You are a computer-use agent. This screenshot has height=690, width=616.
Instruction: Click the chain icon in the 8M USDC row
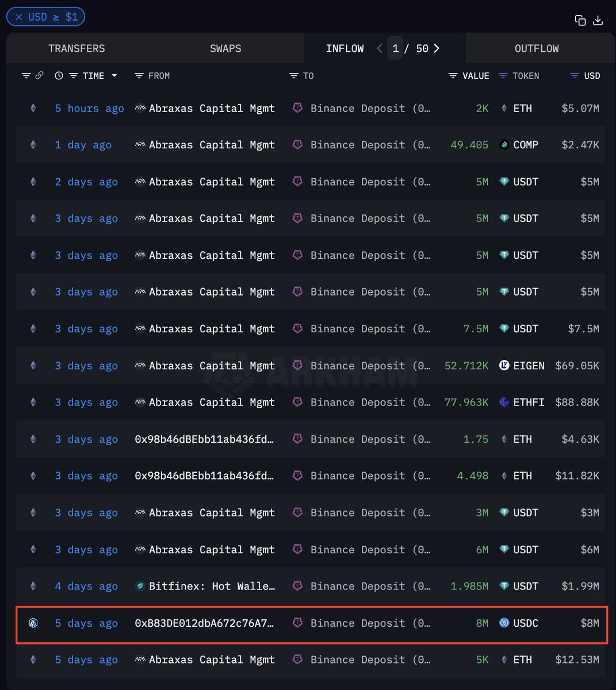(x=33, y=623)
